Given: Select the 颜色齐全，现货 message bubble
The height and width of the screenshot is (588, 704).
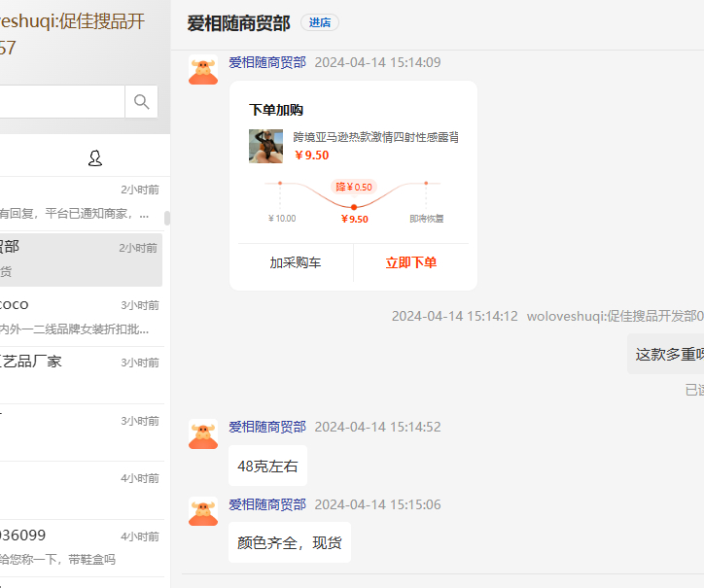Looking at the screenshot, I should coord(289,542).
